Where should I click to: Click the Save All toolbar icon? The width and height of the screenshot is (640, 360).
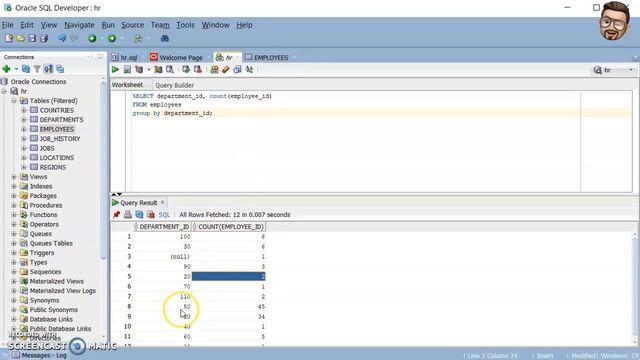pos(44,38)
